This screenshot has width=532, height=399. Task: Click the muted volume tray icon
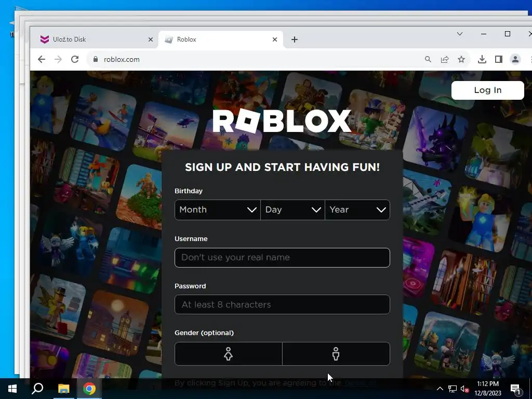click(464, 389)
